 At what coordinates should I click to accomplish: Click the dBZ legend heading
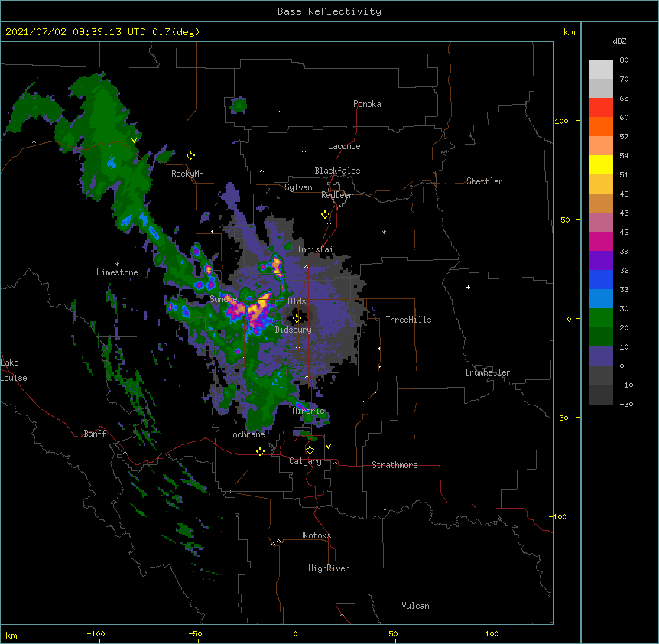tap(619, 41)
